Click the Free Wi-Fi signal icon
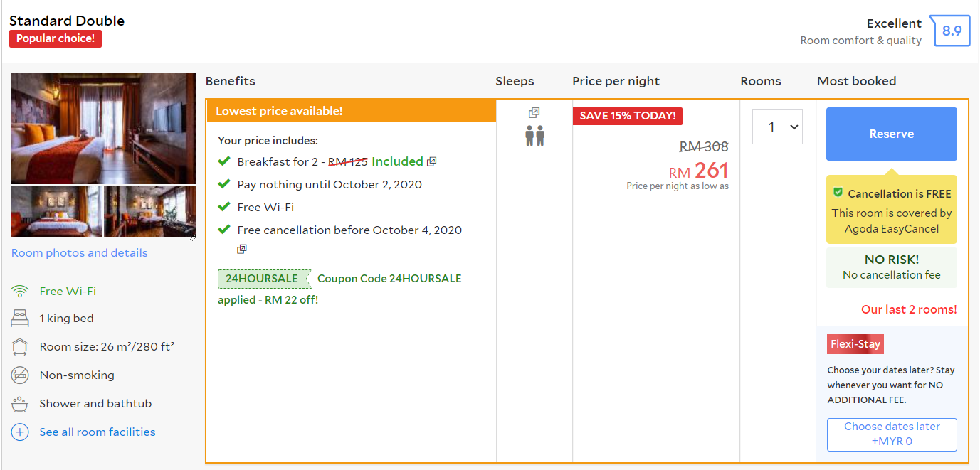 [20, 291]
